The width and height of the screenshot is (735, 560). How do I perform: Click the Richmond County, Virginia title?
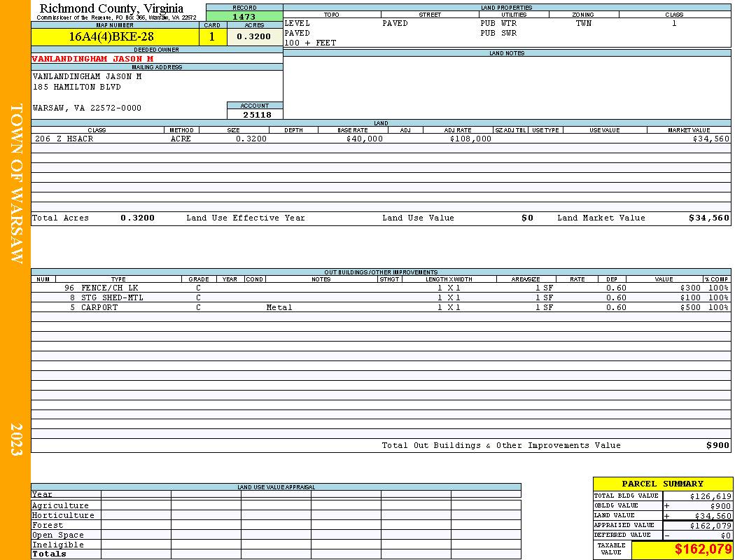(x=111, y=8)
